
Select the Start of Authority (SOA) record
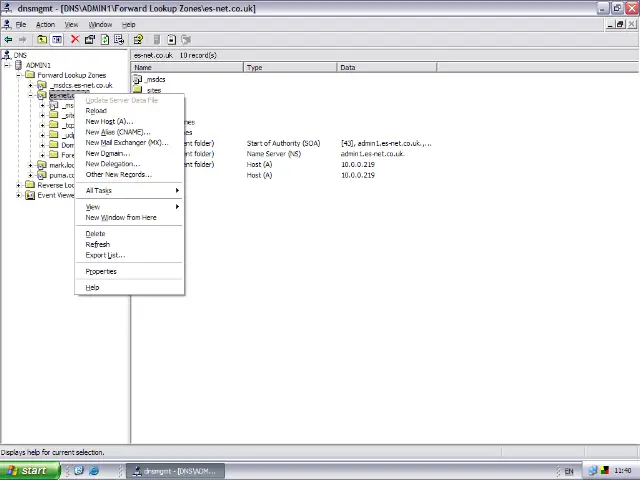pyautogui.click(x=283, y=143)
